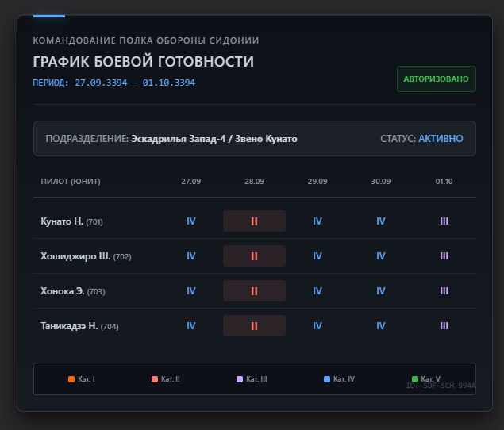Click Хонока Э. IV cell under 30.09

point(380,291)
